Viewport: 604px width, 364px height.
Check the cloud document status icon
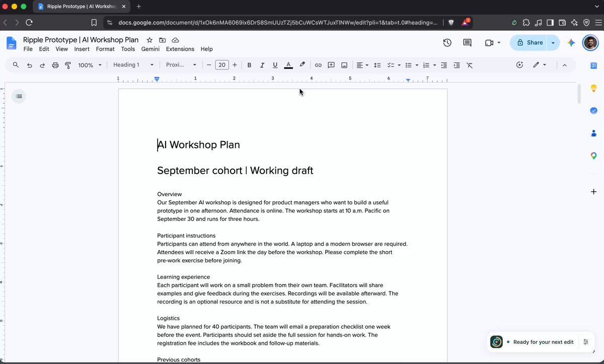click(175, 40)
